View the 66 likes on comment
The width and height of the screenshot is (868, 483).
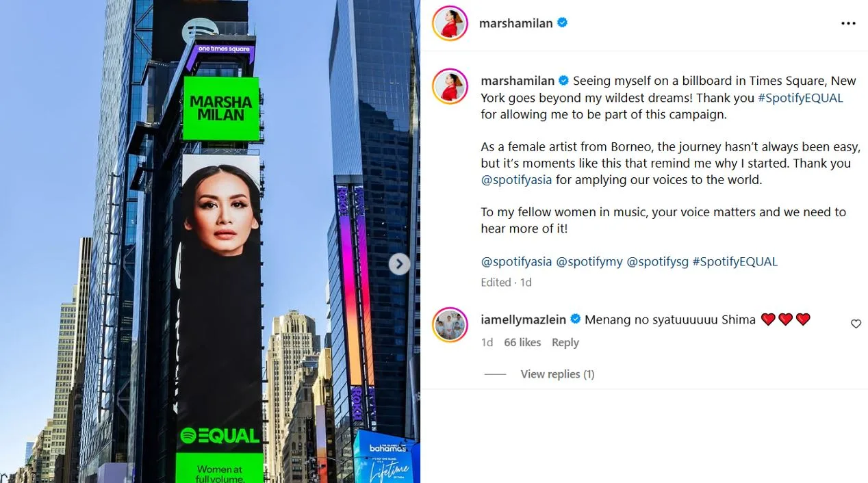coord(522,343)
